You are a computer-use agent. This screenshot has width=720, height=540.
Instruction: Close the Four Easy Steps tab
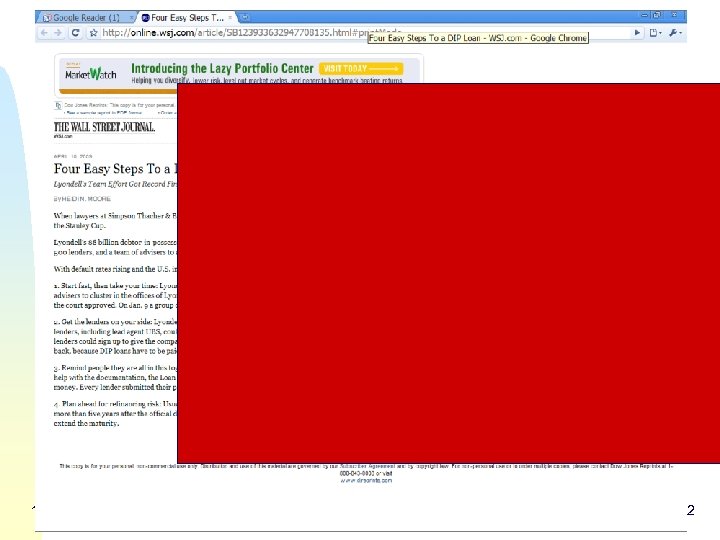tap(230, 17)
